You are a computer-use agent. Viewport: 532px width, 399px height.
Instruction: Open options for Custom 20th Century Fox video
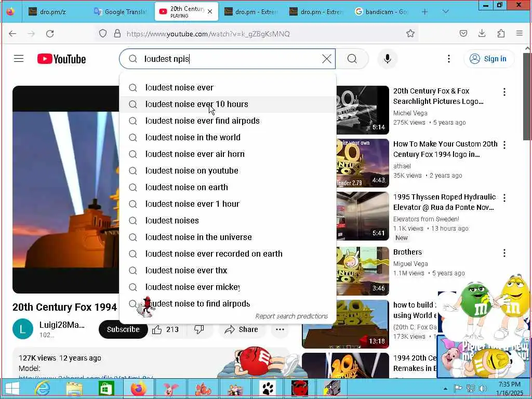click(504, 145)
